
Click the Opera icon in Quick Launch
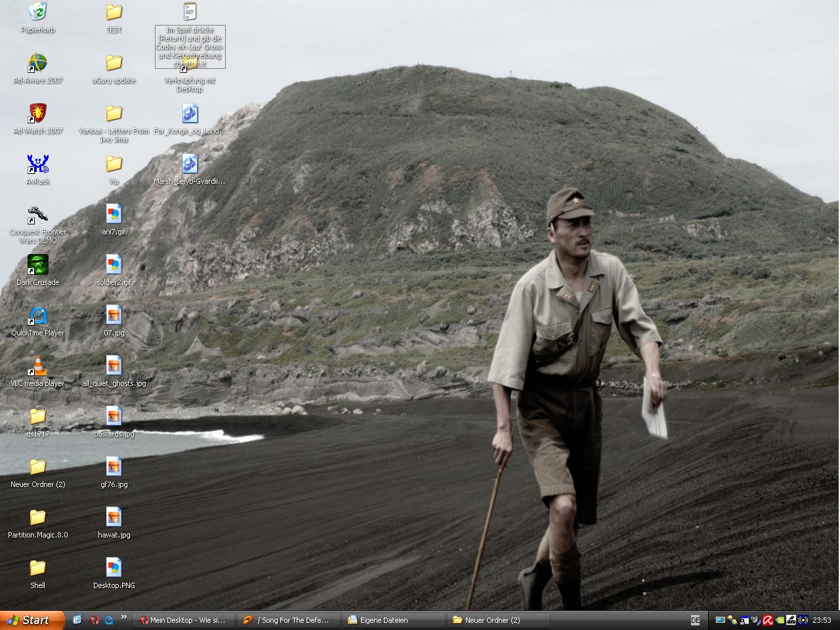click(x=94, y=620)
